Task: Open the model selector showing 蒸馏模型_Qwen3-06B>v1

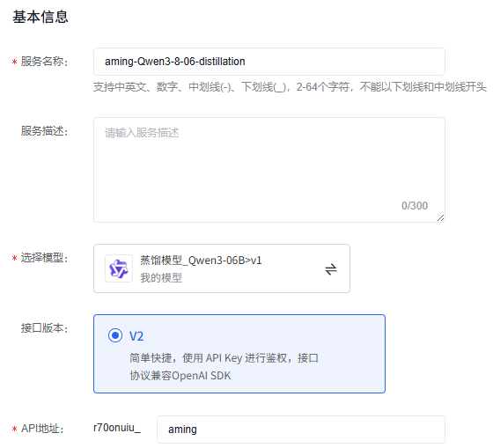Action: [x=222, y=268]
